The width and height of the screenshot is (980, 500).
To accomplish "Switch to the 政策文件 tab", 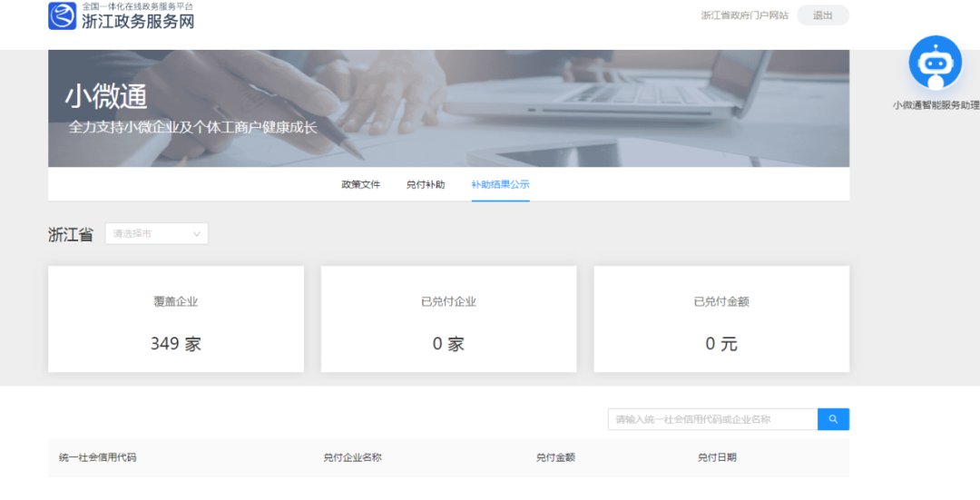I will [360, 185].
